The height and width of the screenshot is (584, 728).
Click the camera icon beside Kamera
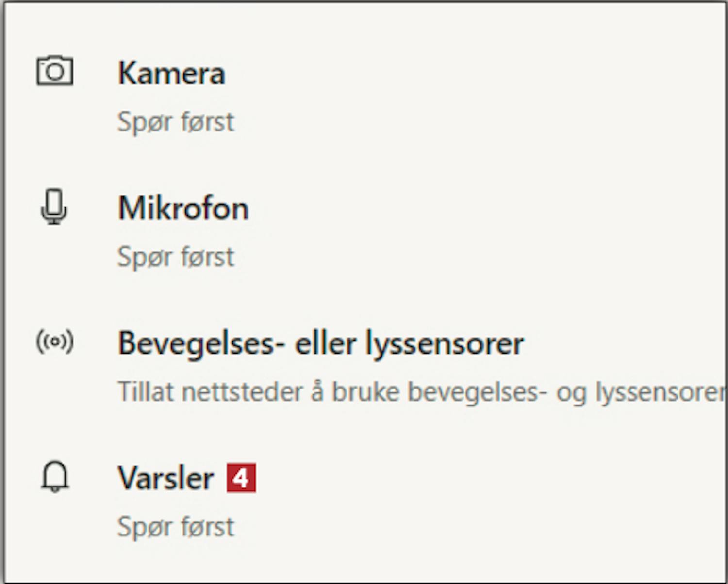tap(55, 72)
